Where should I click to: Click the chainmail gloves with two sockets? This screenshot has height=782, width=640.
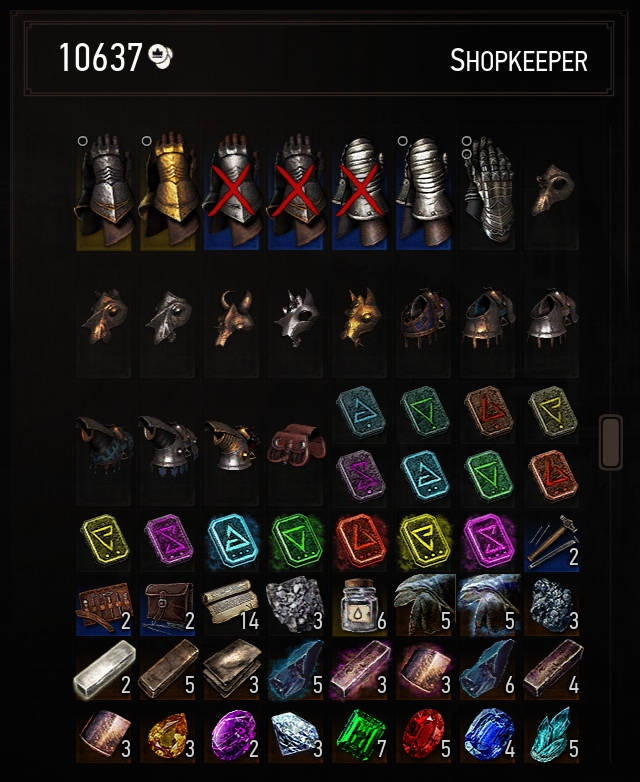(x=487, y=192)
